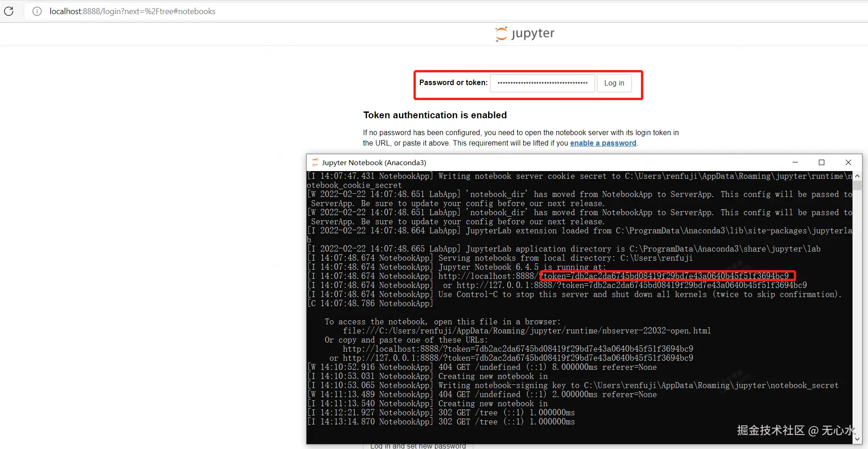Close the Jupyter Notebook (Anaconda3) console window
The height and width of the screenshot is (449, 868).
coord(848,162)
